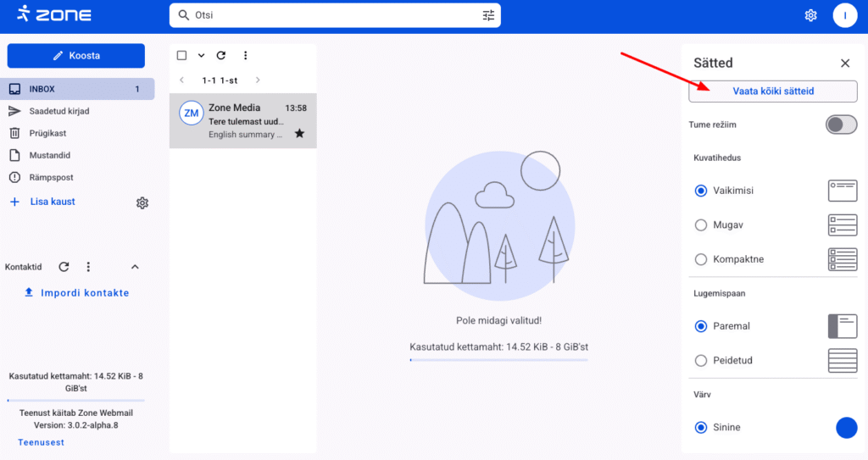Viewport: 868px width, 460px height.
Task: Open the Kontaktid three-dot menu
Action: tap(88, 267)
